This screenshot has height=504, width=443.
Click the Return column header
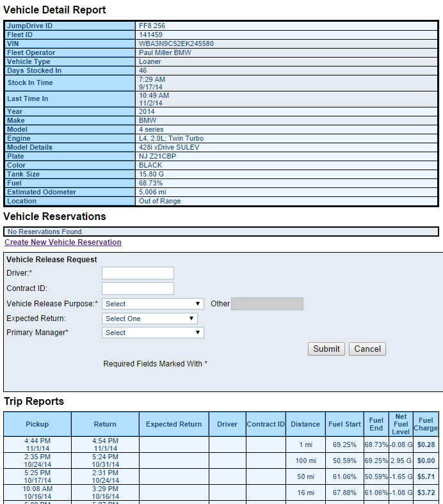coord(105,424)
